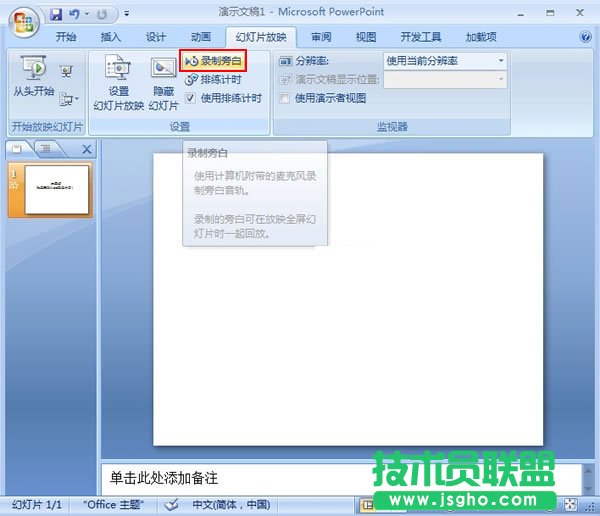Switch to Slides thumbnail pane tab
Screen dimensions: 600x516
click(x=17, y=149)
